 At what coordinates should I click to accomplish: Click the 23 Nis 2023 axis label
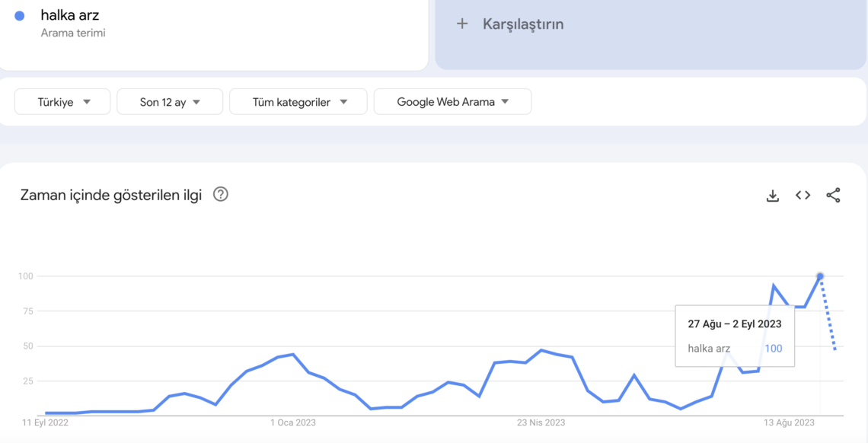(541, 423)
